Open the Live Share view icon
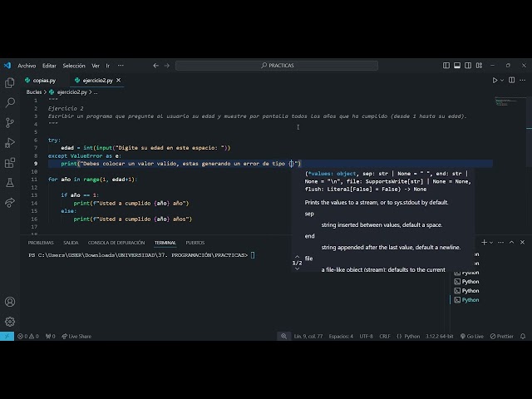The image size is (532, 399). coord(10,203)
